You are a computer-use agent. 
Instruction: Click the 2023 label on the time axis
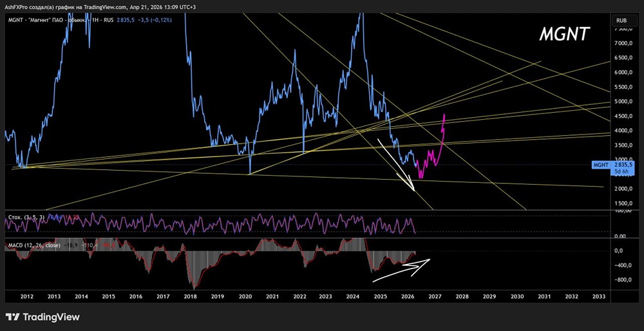coord(326,296)
